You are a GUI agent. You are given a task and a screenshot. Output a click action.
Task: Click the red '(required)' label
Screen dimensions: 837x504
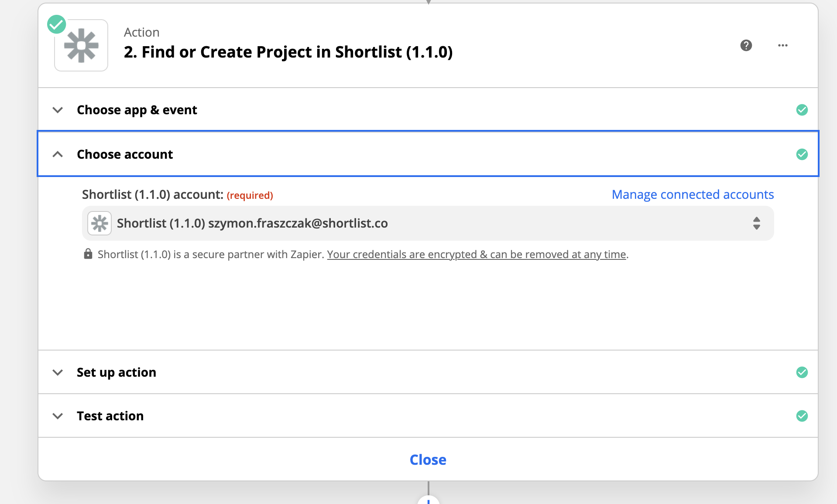pyautogui.click(x=250, y=195)
